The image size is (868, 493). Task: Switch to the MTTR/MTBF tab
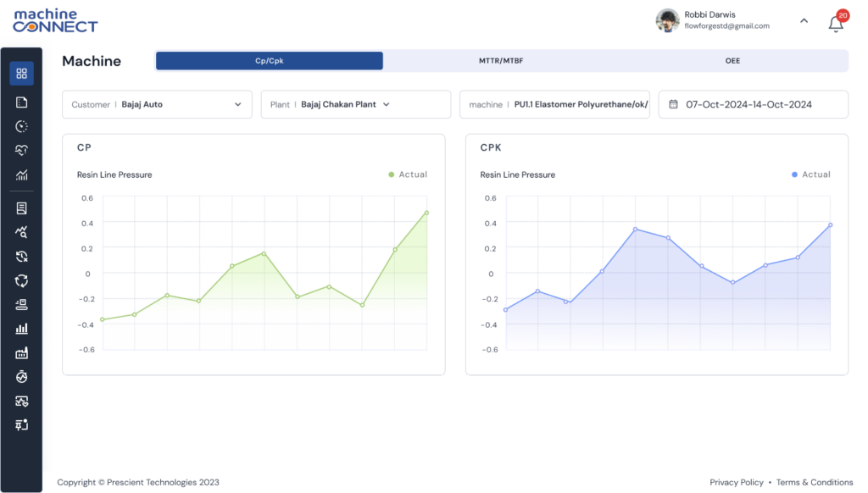tap(501, 61)
